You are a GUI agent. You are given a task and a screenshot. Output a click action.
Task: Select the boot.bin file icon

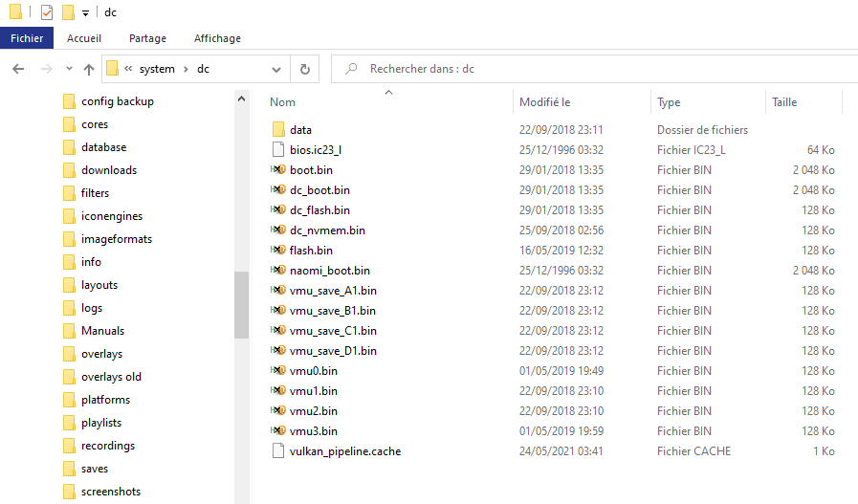pyautogui.click(x=278, y=169)
